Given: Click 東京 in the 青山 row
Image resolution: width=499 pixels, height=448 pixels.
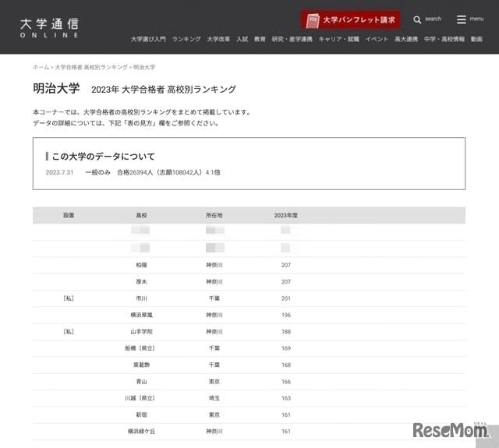Looking at the screenshot, I should click(x=214, y=382).
